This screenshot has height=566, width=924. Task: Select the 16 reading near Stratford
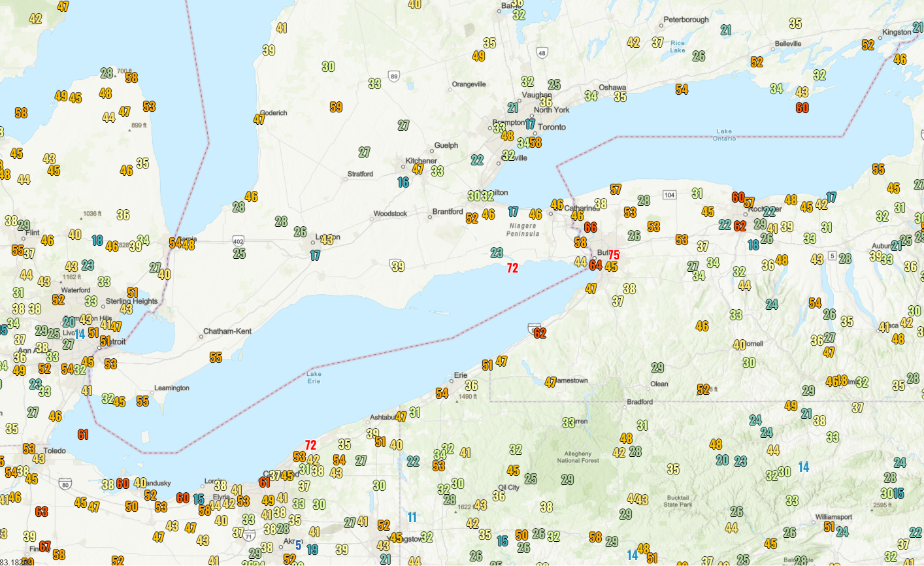403,182
